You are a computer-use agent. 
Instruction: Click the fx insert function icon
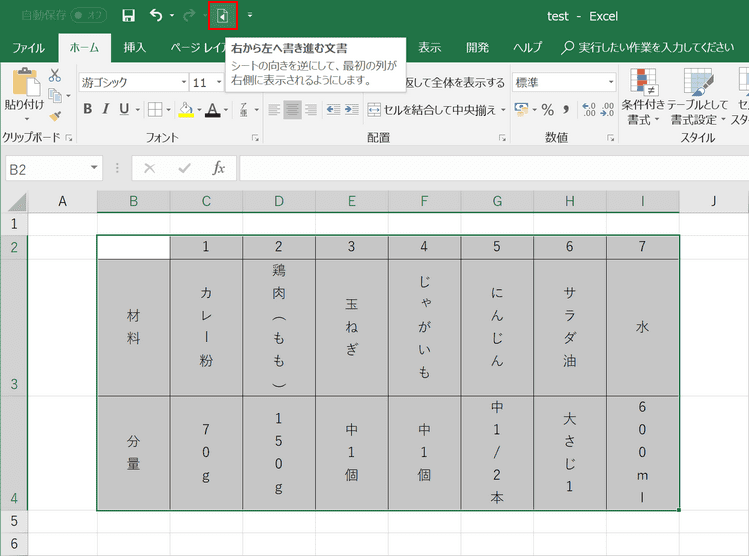coord(218,168)
